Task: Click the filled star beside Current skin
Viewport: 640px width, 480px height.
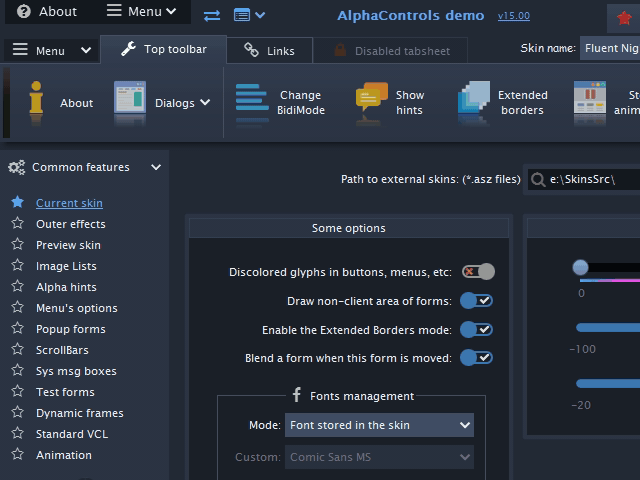Action: pos(18,202)
